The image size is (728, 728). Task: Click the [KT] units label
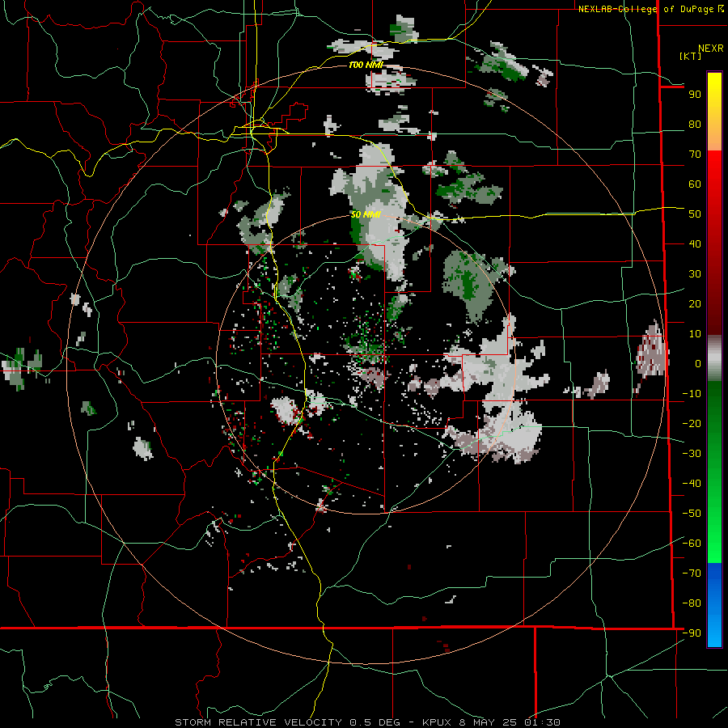tap(690, 56)
